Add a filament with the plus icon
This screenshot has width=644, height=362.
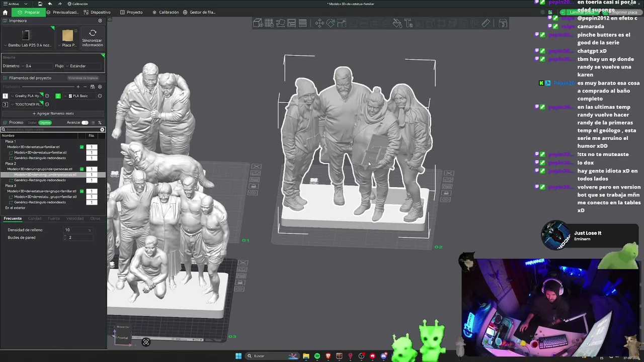coord(78,86)
